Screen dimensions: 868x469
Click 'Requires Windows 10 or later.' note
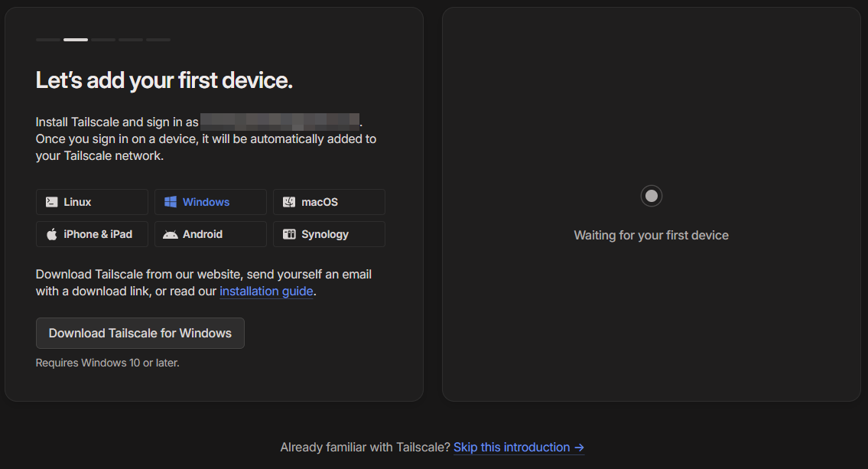point(107,363)
